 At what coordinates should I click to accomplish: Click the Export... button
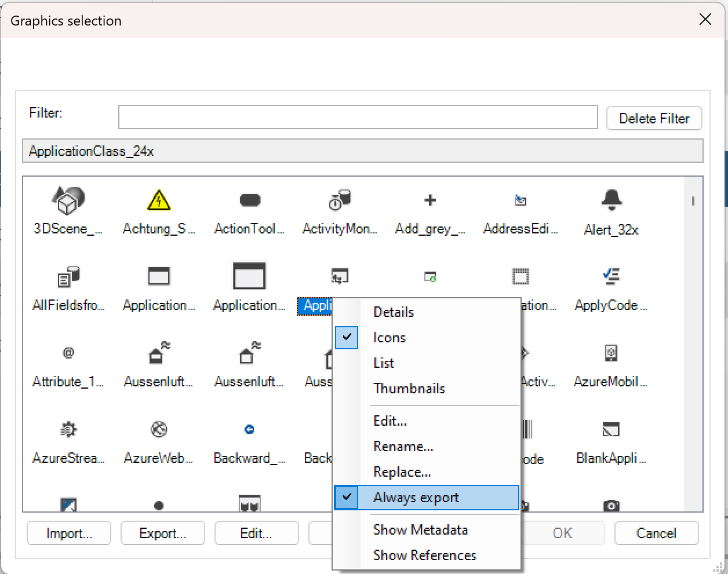(163, 533)
